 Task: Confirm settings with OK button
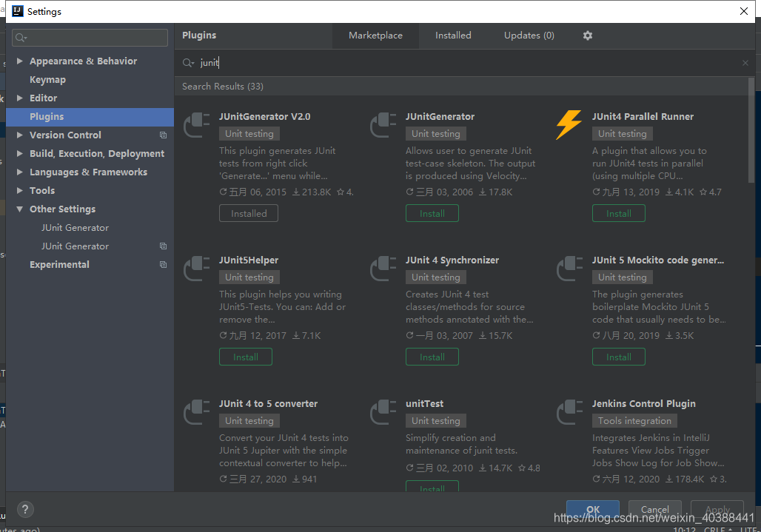(x=593, y=509)
